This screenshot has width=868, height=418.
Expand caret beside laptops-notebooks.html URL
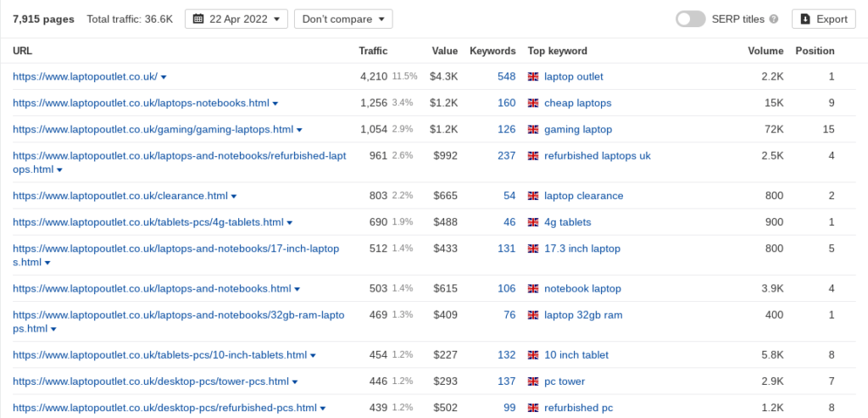(275, 103)
